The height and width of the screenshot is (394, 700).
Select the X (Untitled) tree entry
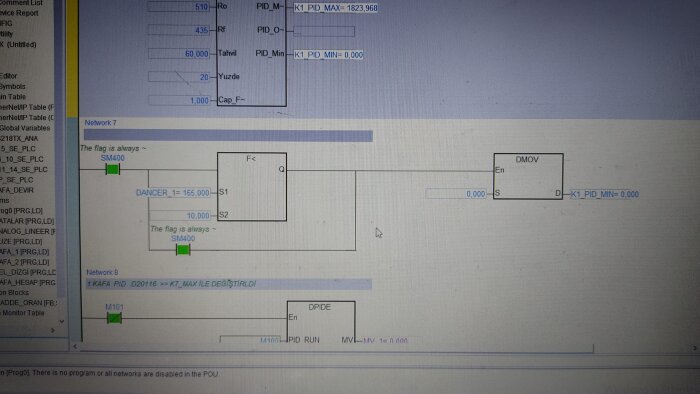tap(18, 44)
